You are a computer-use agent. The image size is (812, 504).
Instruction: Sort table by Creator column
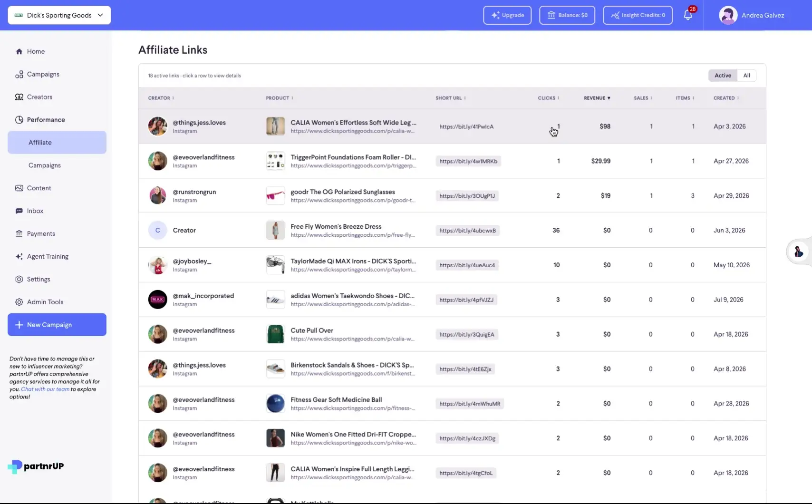tap(161, 98)
